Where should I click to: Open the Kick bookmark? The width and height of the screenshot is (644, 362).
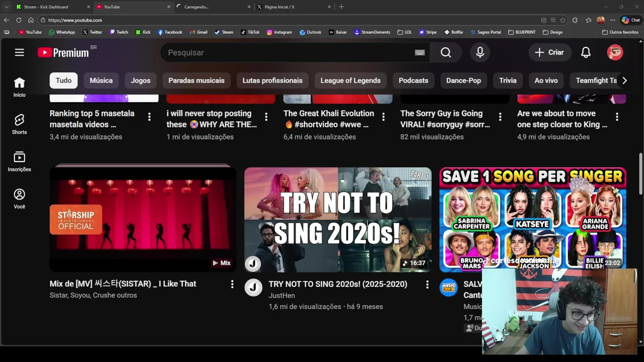[143, 32]
